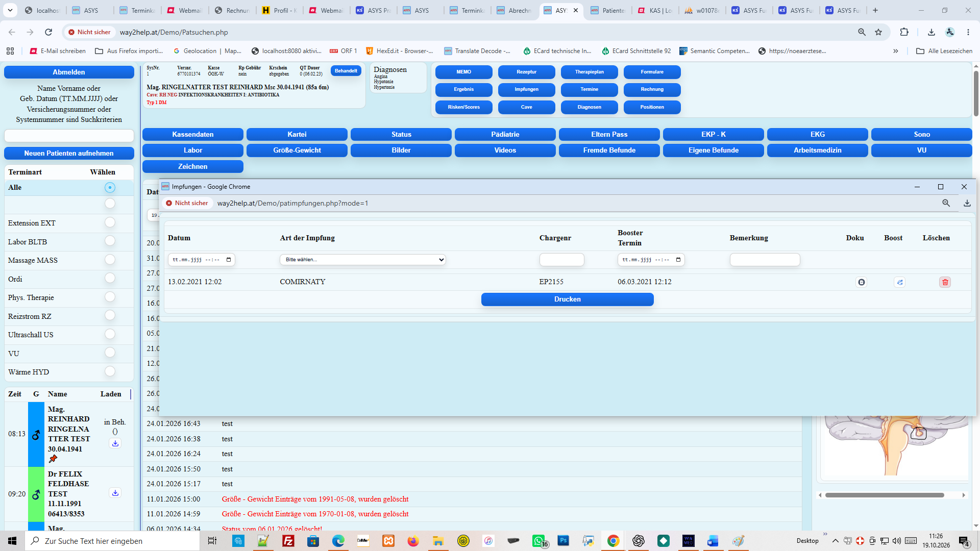Select the Alle Terminart radio button
Viewport: 980px width, 551px height.
pyautogui.click(x=110, y=188)
